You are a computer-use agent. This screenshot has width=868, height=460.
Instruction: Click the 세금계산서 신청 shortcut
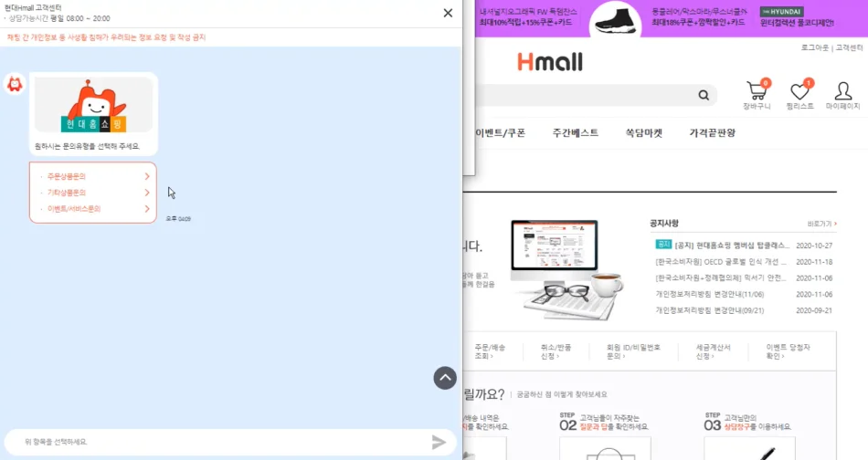click(x=713, y=351)
